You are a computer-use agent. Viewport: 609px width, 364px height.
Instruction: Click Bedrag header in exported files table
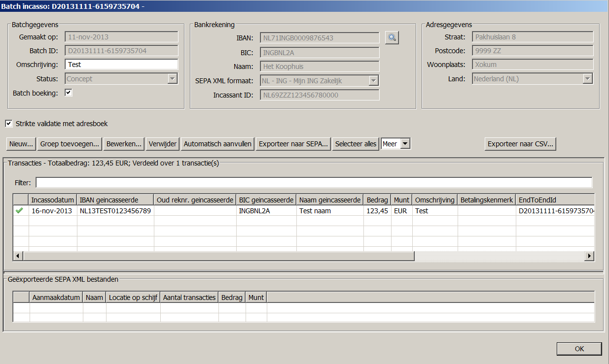coord(232,297)
